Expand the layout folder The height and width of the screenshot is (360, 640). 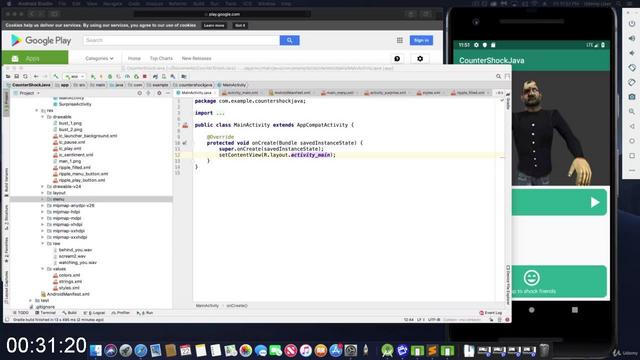click(x=42, y=193)
